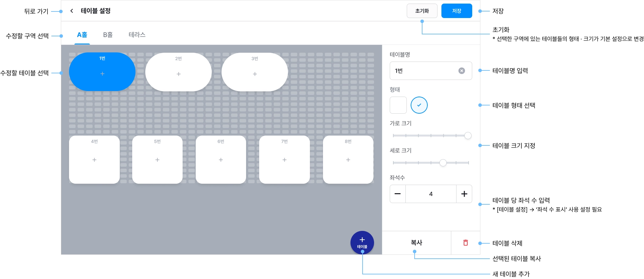Select the 6번 square table
This screenshot has width=644, height=279.
click(x=221, y=159)
